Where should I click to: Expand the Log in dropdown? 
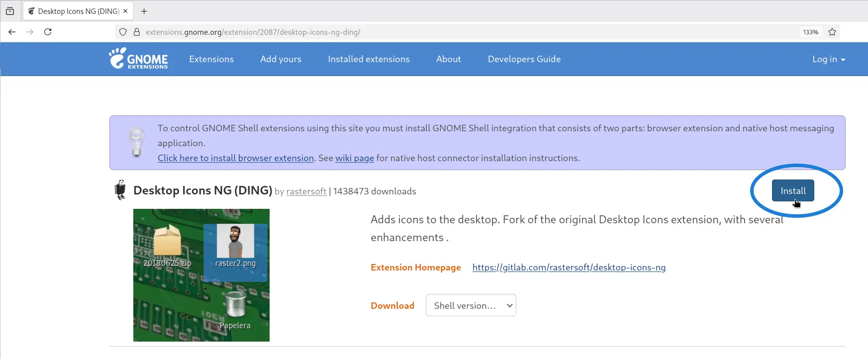click(x=829, y=59)
